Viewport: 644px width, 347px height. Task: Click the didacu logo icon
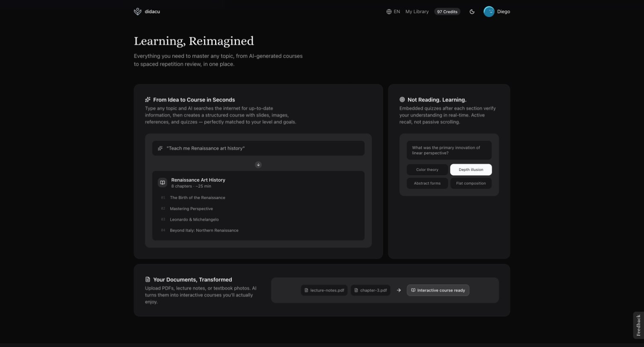point(137,12)
